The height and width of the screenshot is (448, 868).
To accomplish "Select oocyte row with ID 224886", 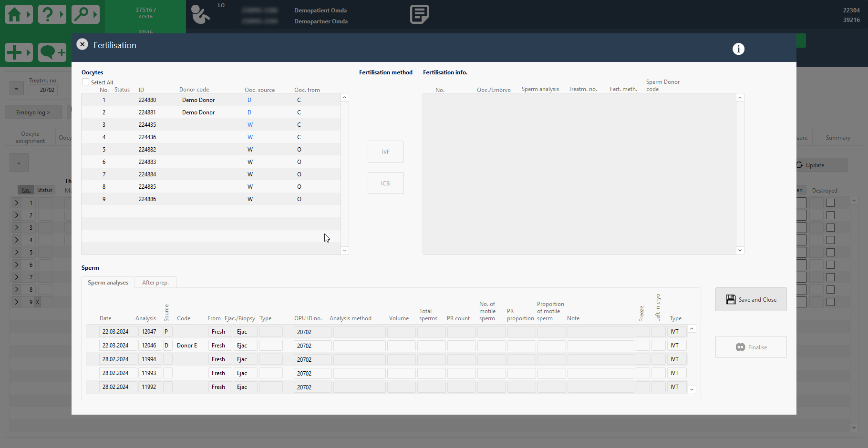I will tap(211, 199).
